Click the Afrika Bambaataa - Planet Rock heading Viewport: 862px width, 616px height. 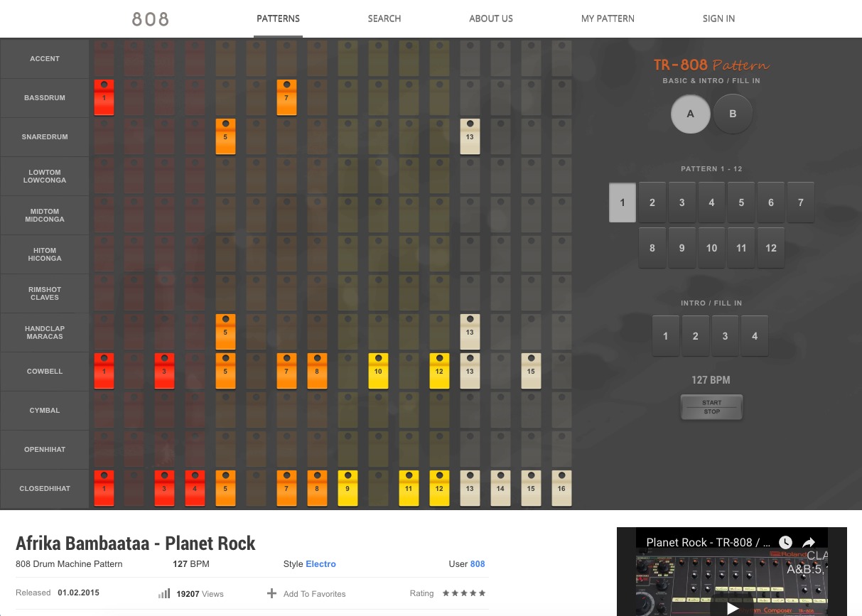click(136, 544)
